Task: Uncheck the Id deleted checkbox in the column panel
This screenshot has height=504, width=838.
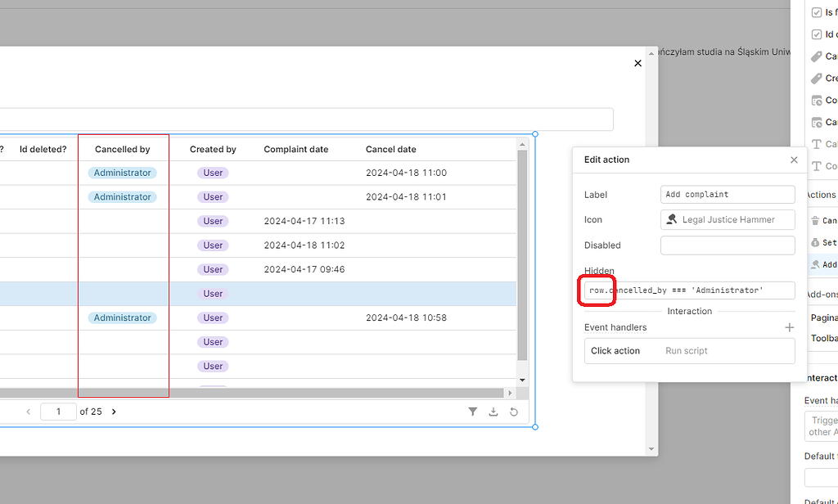Action: click(x=816, y=34)
